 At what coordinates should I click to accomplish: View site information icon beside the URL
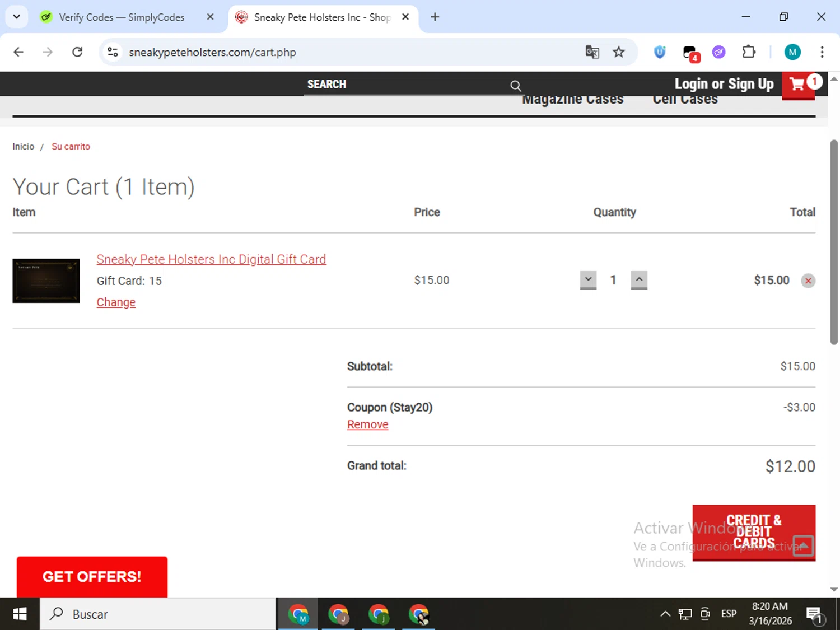tap(113, 52)
